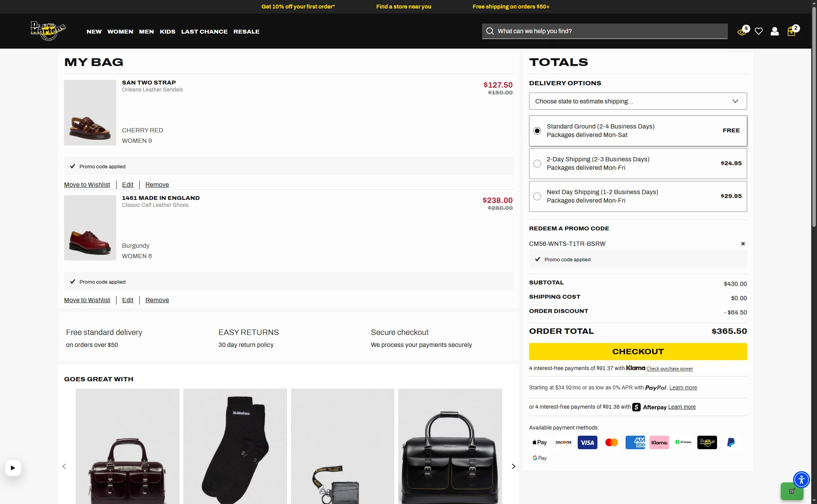This screenshot has width=817, height=504.
Task: Remove San Two Strap from bag
Action: pos(157,185)
